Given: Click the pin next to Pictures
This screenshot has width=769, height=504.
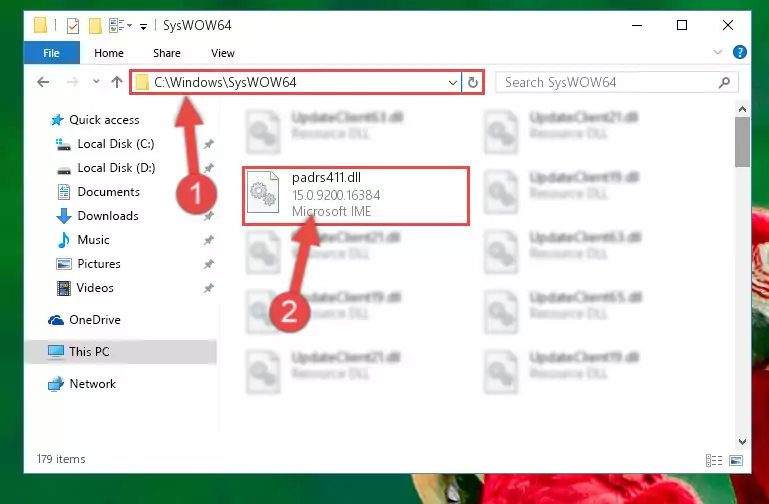Looking at the screenshot, I should coord(209,264).
